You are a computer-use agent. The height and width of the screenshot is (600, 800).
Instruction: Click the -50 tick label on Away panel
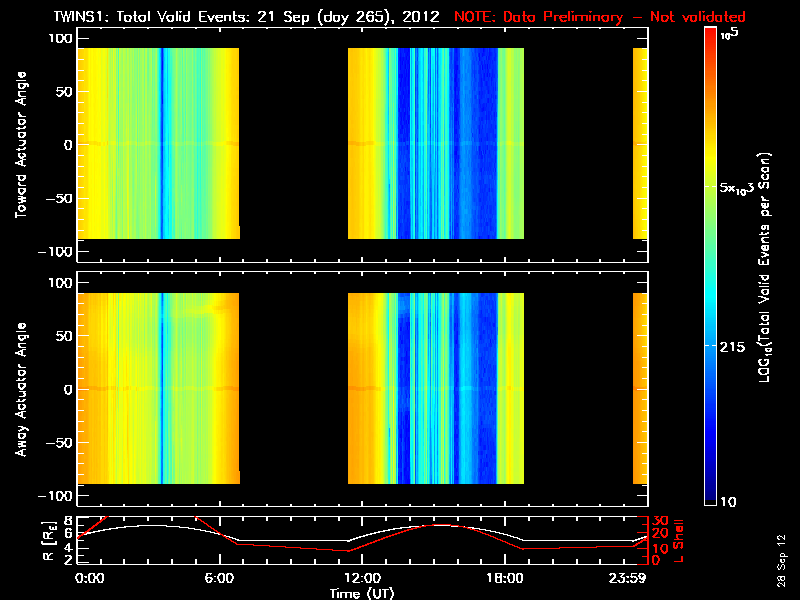pos(59,443)
